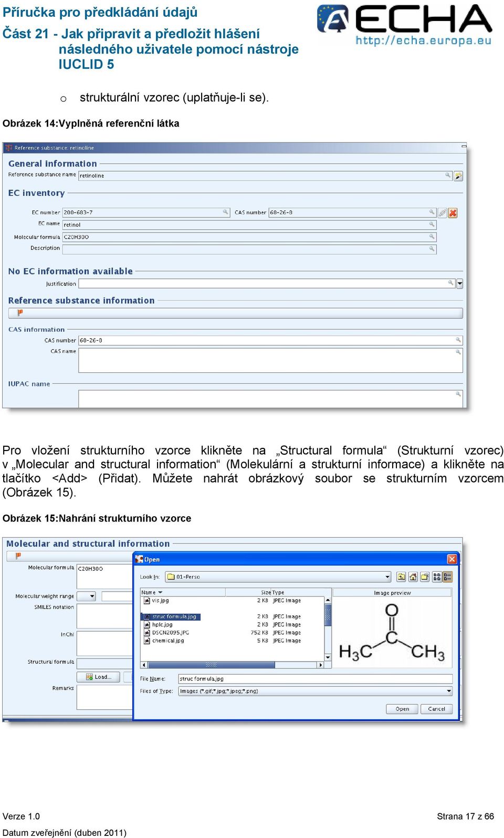Image resolution: width=504 pixels, height=838 pixels.
Task: Click the EC name field with retinol
Action: pos(249,224)
